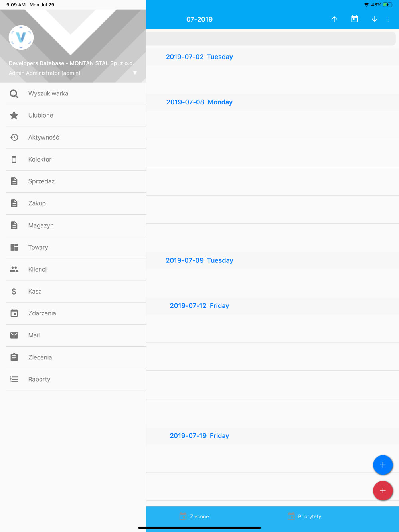Click the numbered list icon beside Raporty

coord(14,379)
